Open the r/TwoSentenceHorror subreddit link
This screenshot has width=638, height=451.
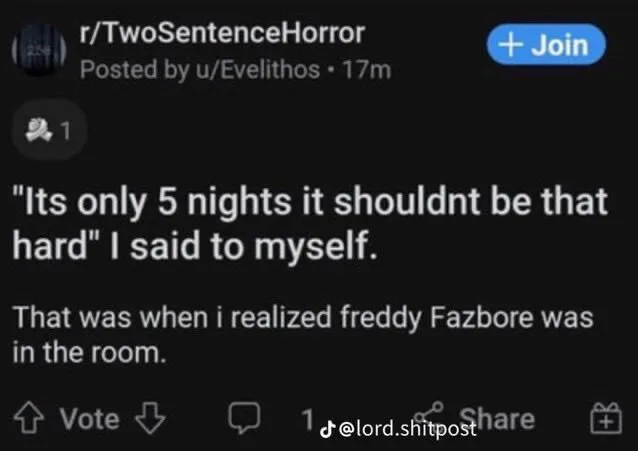click(221, 35)
